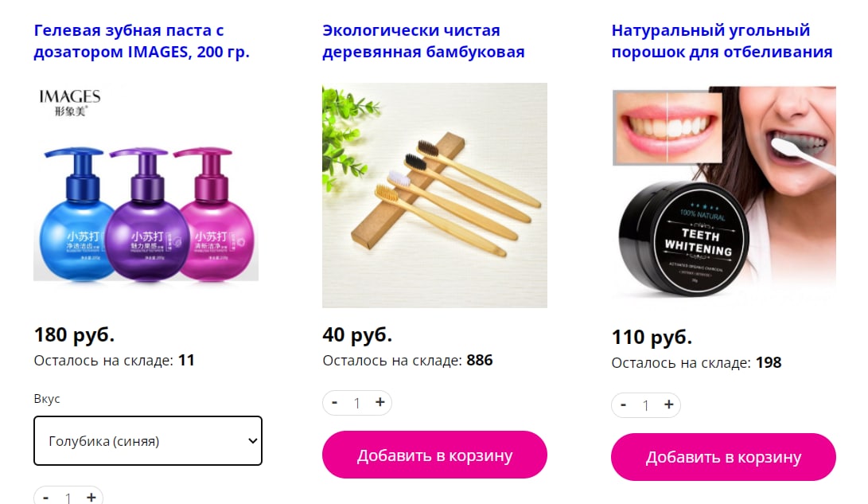Increase bamboo toothbrush quantity with plus
This screenshot has width=868, height=504.
(x=380, y=403)
